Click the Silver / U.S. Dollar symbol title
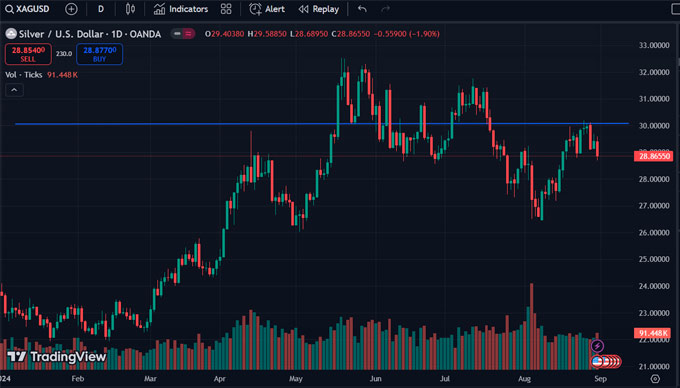 pyautogui.click(x=90, y=34)
